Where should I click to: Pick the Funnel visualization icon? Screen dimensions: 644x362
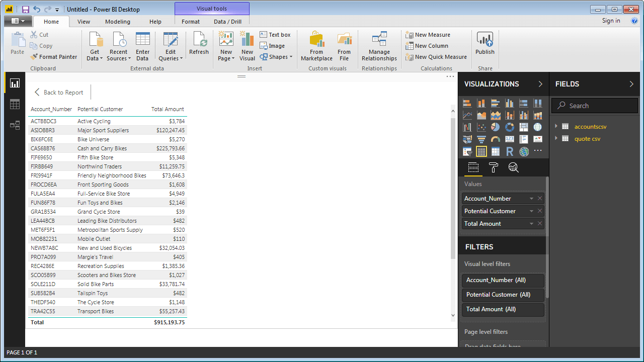pos(481,139)
